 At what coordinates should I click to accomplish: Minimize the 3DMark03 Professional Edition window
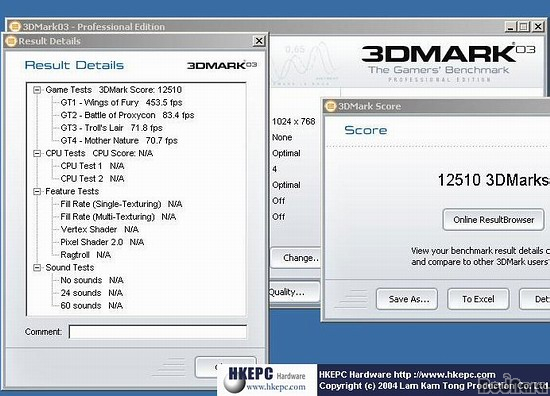tap(511, 27)
